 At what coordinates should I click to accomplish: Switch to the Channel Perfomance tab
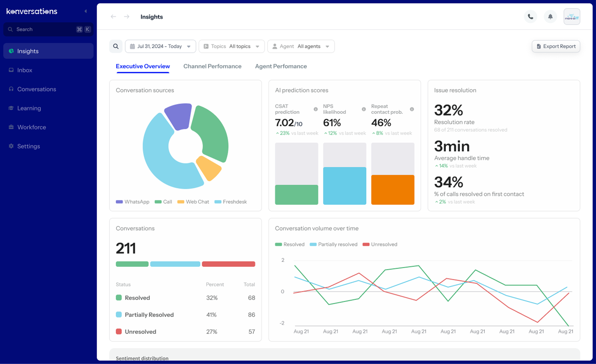[212, 66]
